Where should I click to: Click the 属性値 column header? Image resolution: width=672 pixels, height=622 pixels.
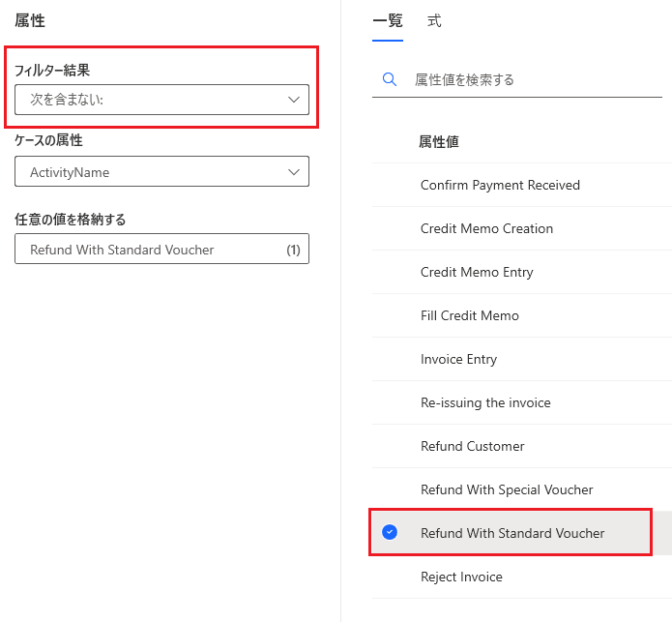[438, 141]
